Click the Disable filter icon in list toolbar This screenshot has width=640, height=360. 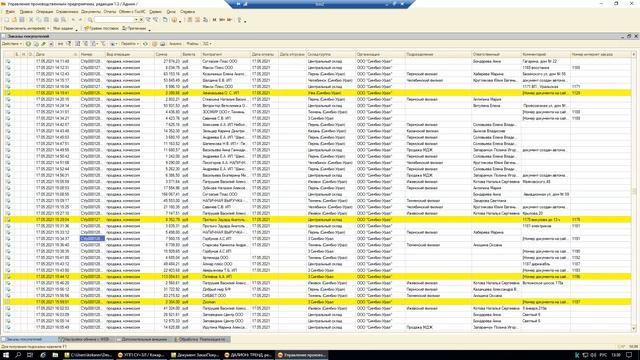point(102,44)
